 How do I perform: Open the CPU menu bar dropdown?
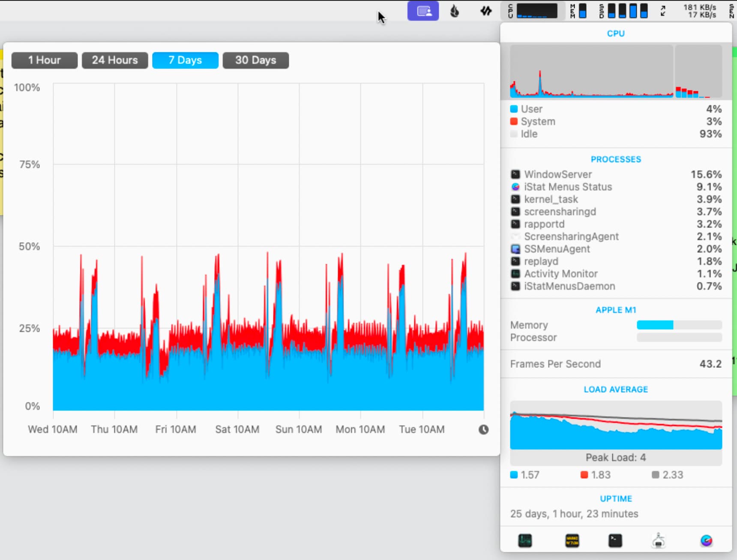coord(533,11)
